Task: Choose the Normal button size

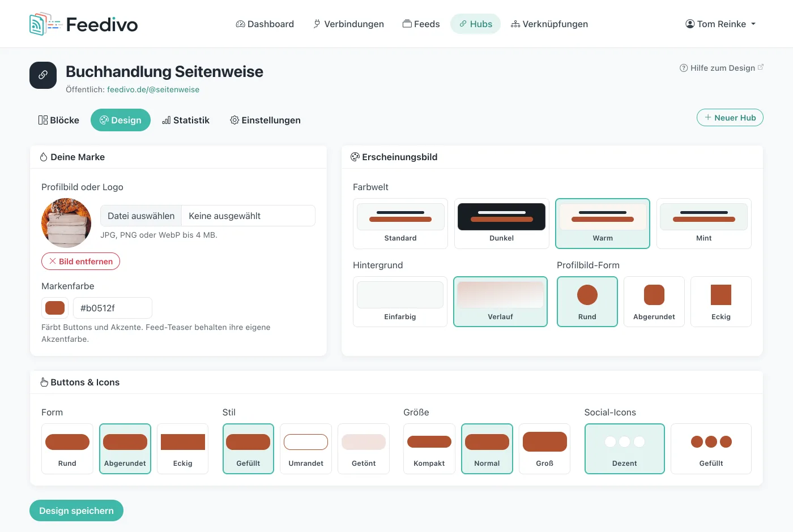Action: coord(487,449)
